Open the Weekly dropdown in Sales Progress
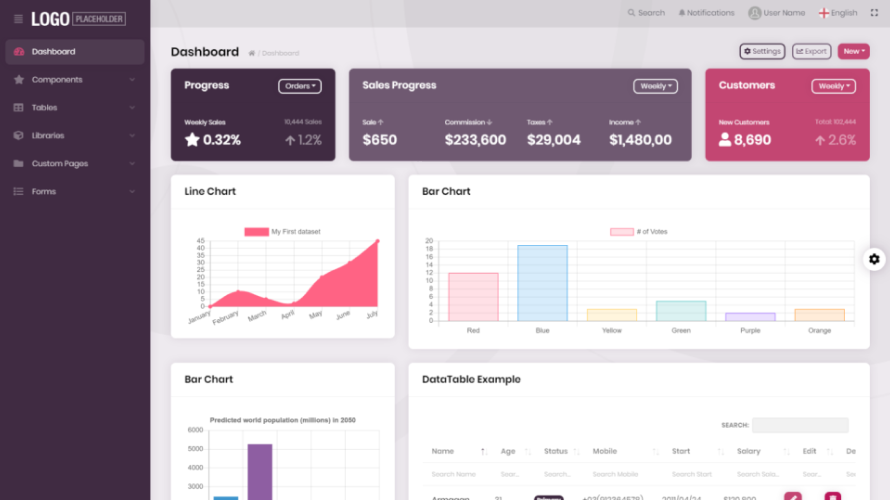This screenshot has height=500, width=890. pos(655,86)
